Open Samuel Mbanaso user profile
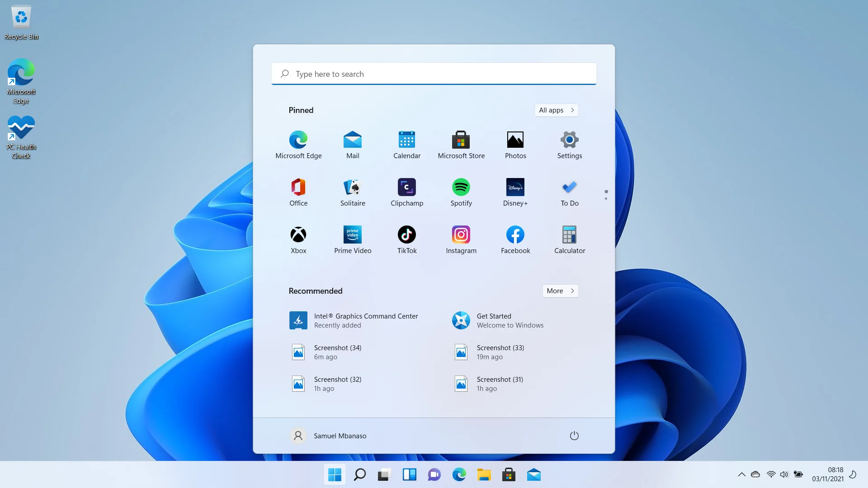 [330, 435]
